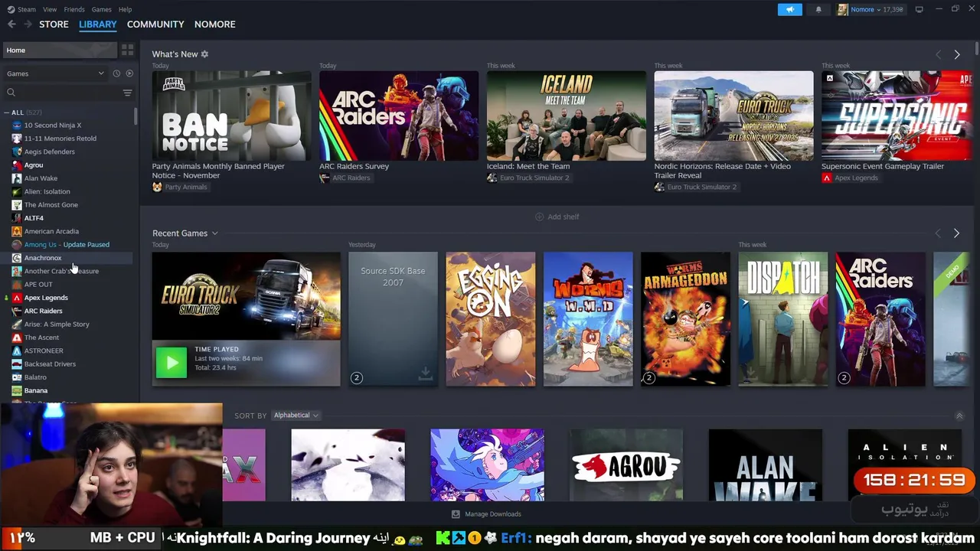Open Nordic Horizons Euro Truck thumbnail

coord(733,116)
